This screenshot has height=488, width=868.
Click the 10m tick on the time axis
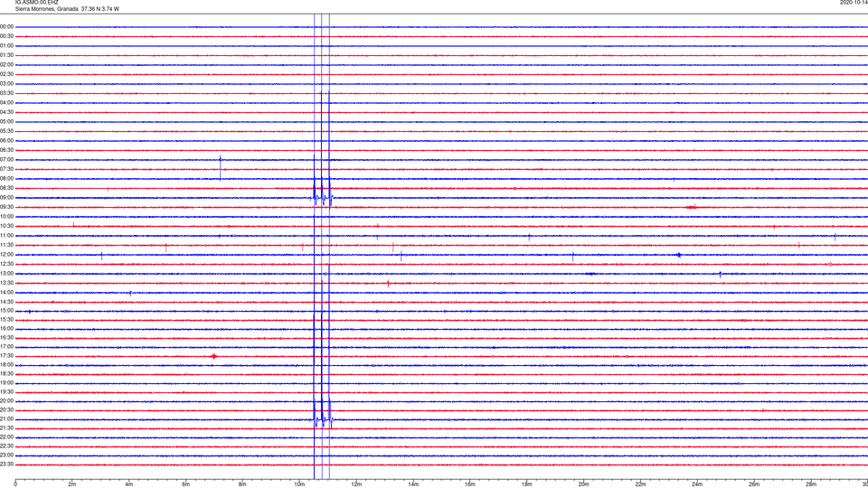pos(299,484)
